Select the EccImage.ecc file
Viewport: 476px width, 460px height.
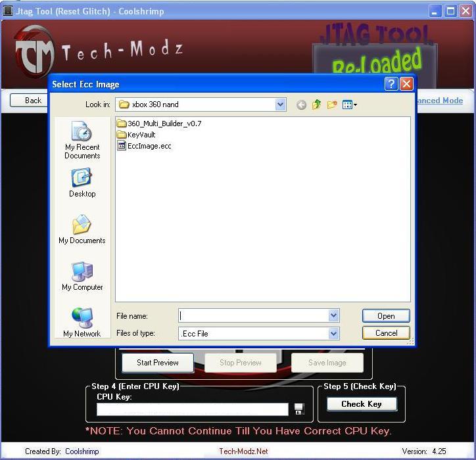pyautogui.click(x=144, y=146)
